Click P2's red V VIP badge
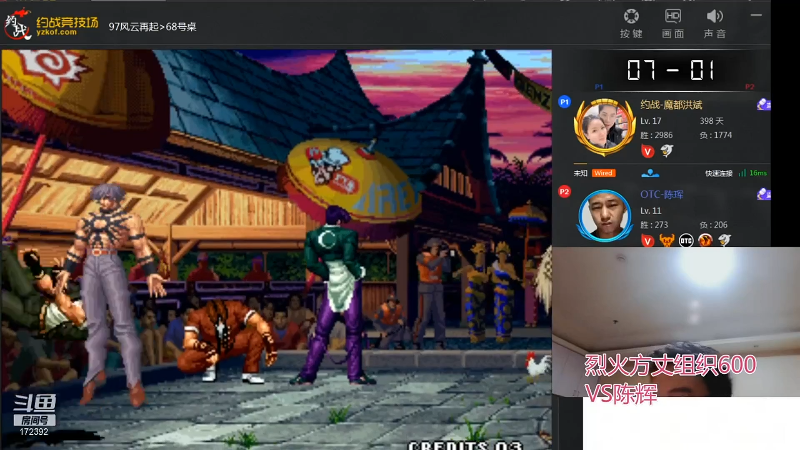Image resolution: width=800 pixels, height=450 pixels. (647, 240)
